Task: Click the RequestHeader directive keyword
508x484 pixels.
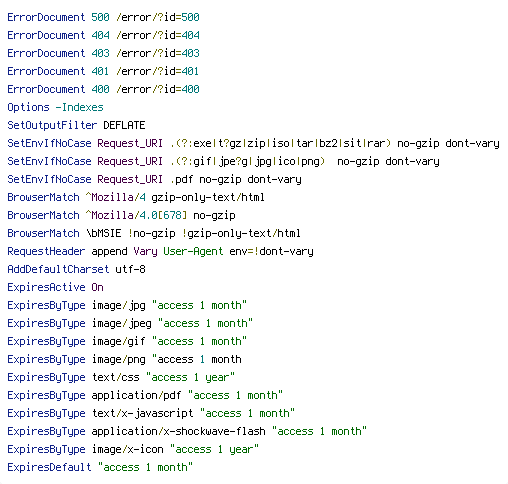Action: tap(46, 251)
